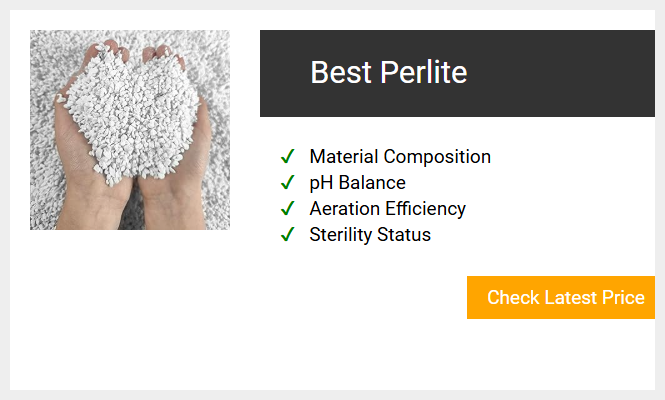665x400 pixels.
Task: Click the green checkmark beside Sterility Status
Action: 288,234
